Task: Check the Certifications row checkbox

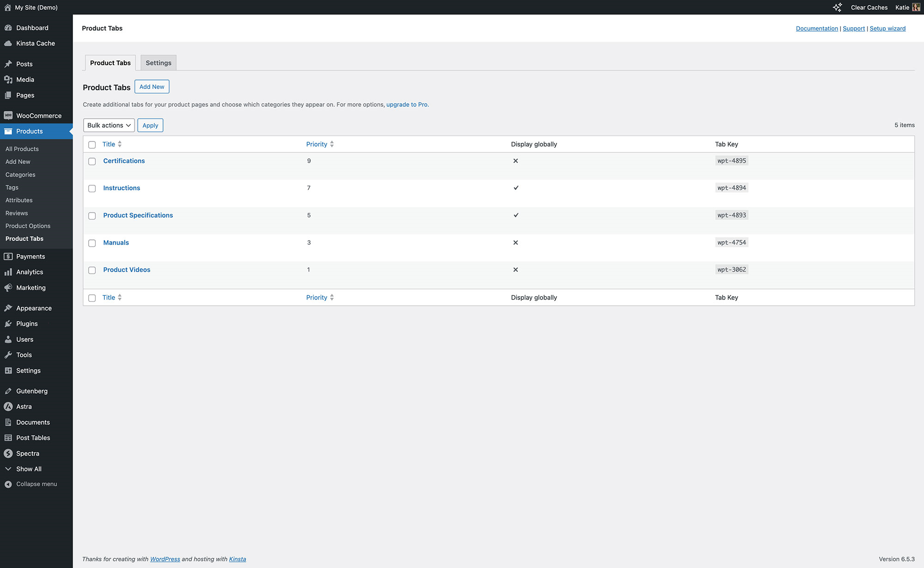Action: pos(92,161)
